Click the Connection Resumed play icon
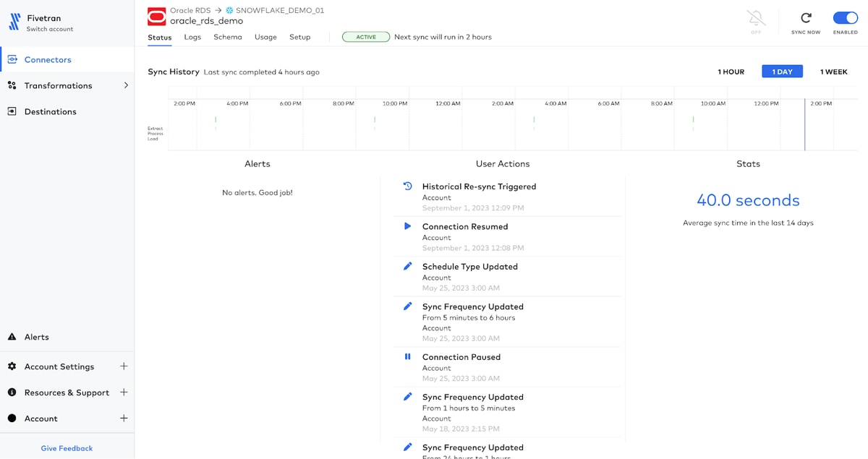This screenshot has height=459, width=868. point(407,226)
